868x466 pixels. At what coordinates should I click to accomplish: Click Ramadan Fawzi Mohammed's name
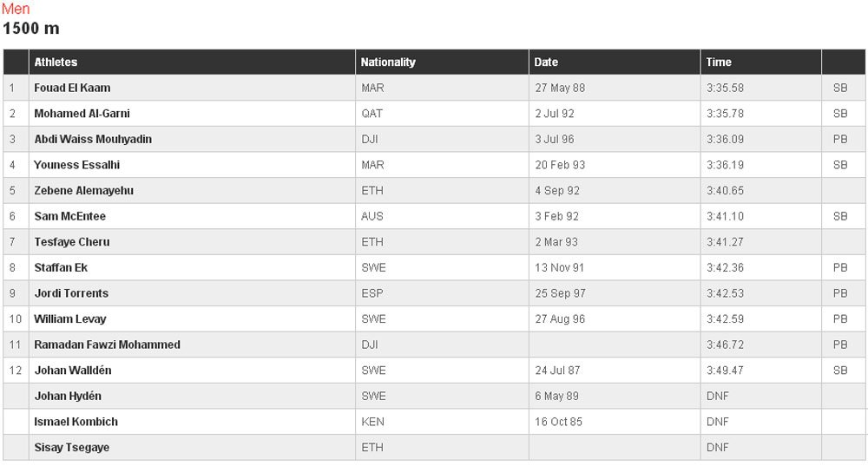click(x=108, y=345)
